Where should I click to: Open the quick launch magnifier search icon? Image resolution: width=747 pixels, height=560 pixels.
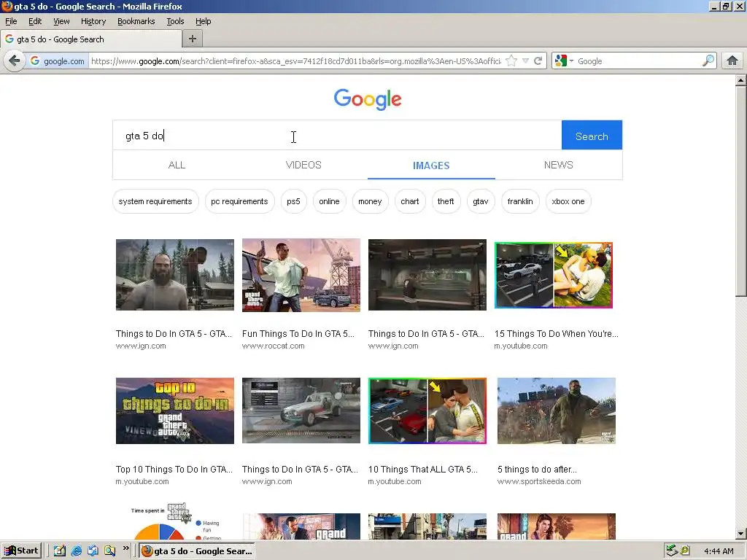point(109,551)
